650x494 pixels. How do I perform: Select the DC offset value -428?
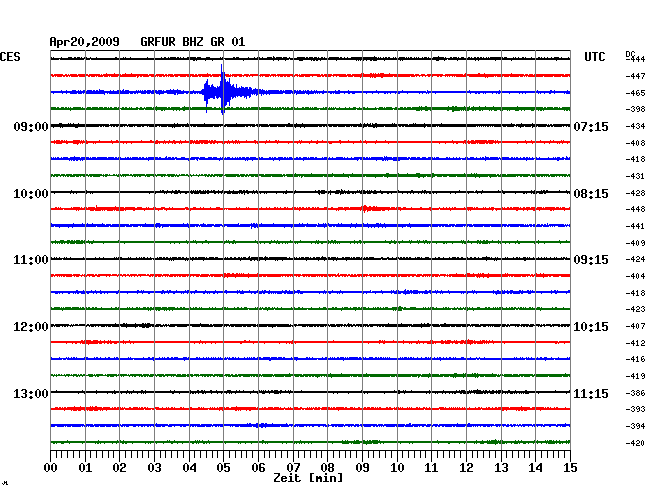point(635,193)
